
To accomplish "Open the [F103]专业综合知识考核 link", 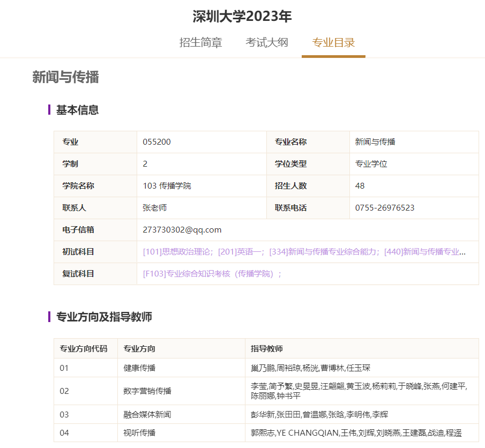I will pos(212,274).
